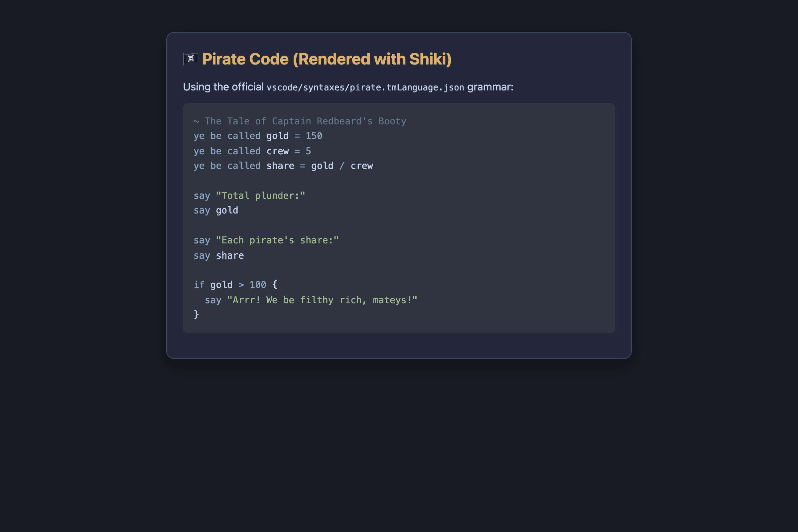Click the closing curly brace
798x532 pixels.
[x=196, y=315]
